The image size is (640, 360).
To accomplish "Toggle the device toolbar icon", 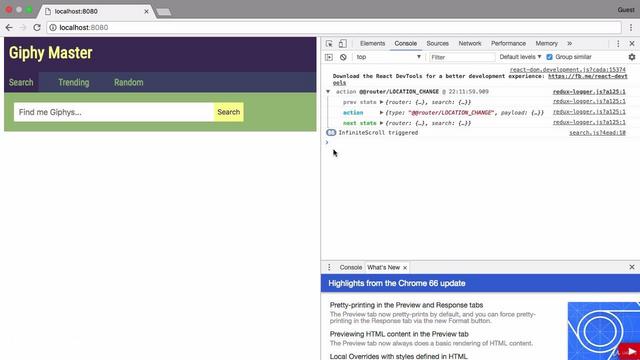I will [342, 43].
